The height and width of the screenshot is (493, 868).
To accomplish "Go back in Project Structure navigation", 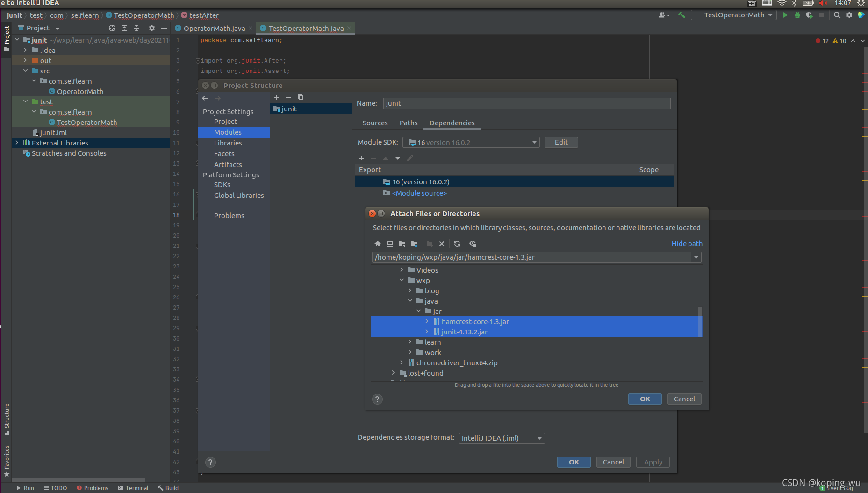I will pos(205,98).
